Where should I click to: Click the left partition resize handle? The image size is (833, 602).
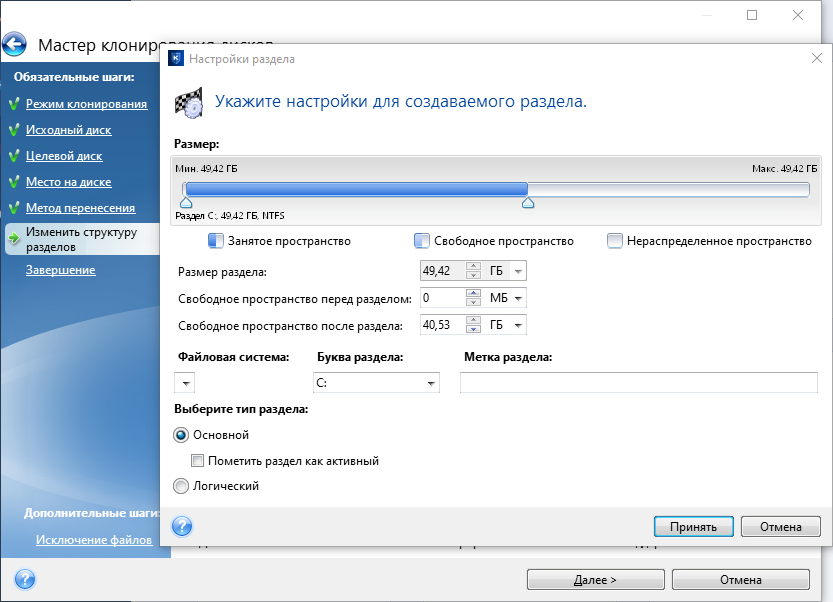[x=186, y=203]
